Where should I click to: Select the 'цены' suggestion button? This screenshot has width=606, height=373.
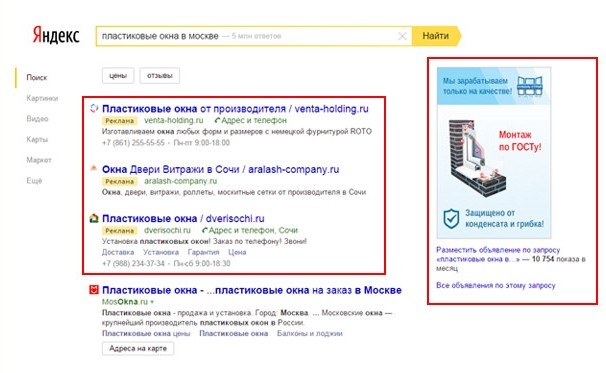118,75
